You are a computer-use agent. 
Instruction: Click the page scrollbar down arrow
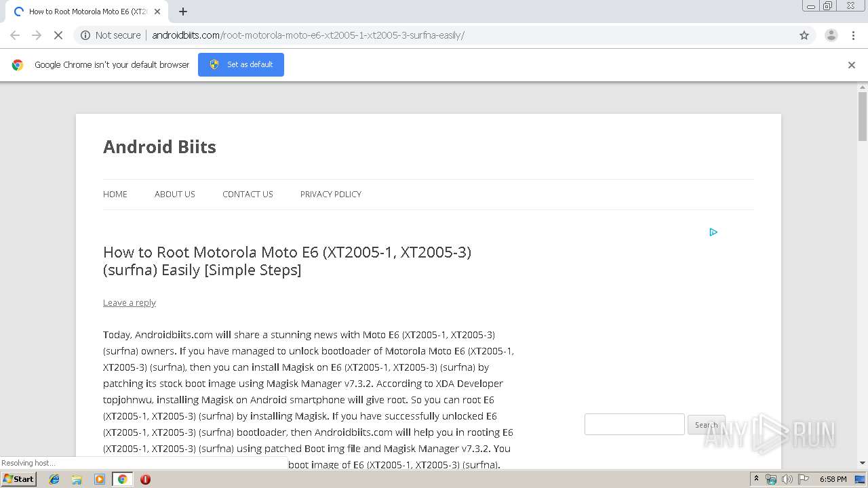pyautogui.click(x=863, y=463)
